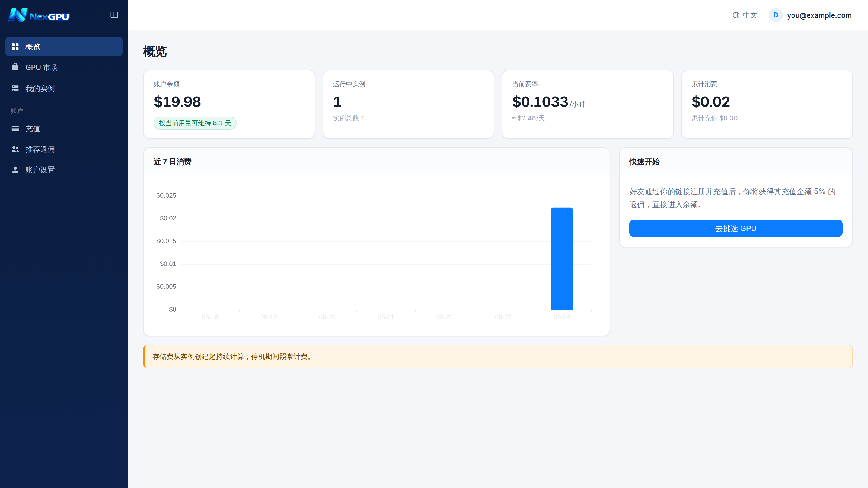The width and height of the screenshot is (868, 488).
Task: Click the 累计消费 card label
Action: pos(704,84)
